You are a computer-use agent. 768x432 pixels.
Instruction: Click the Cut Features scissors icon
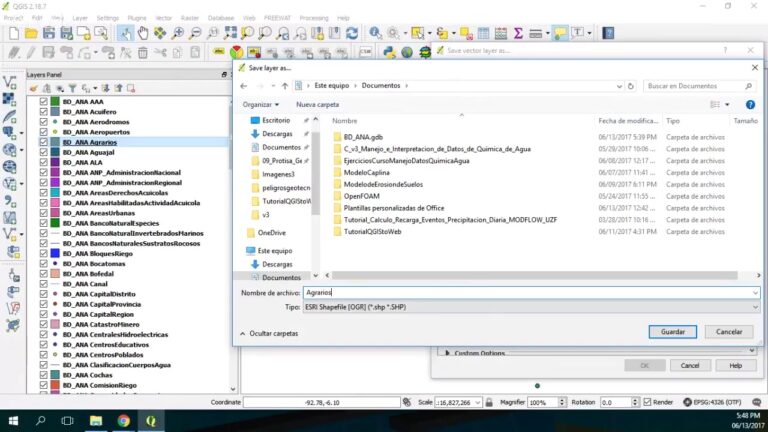pos(160,52)
